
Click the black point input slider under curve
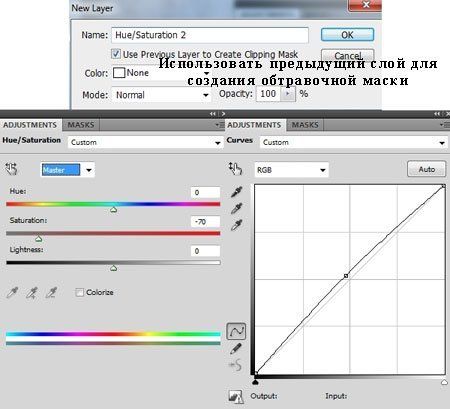pos(255,382)
